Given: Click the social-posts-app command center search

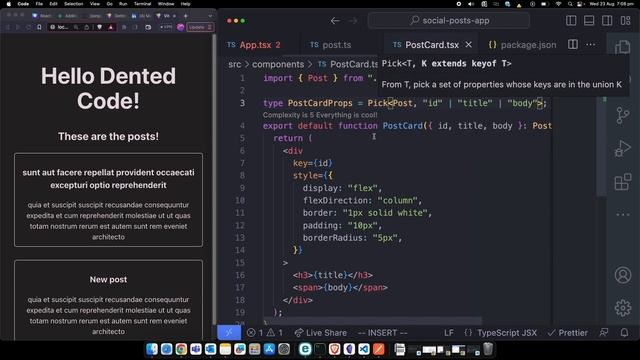Looking at the screenshot, I should click(x=449, y=20).
